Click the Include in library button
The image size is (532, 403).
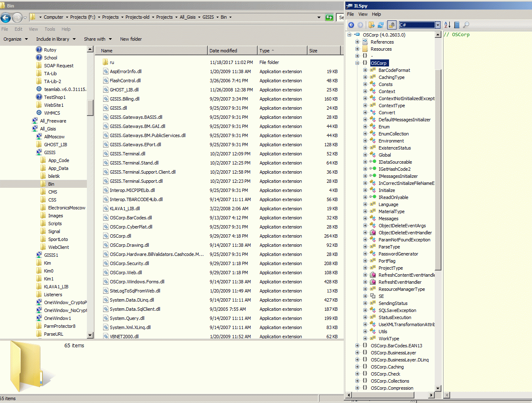56,39
